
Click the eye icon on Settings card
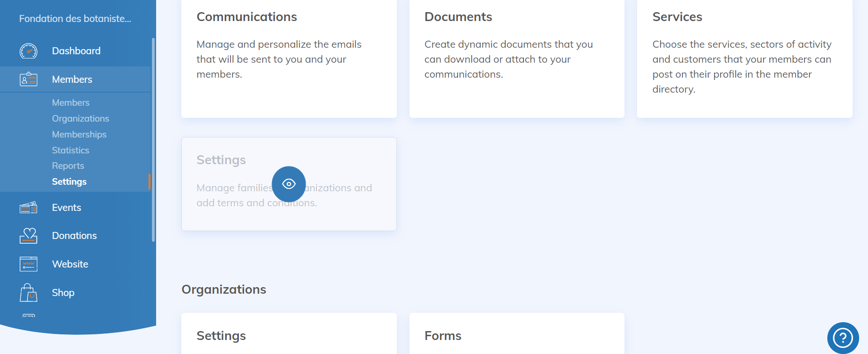click(289, 184)
